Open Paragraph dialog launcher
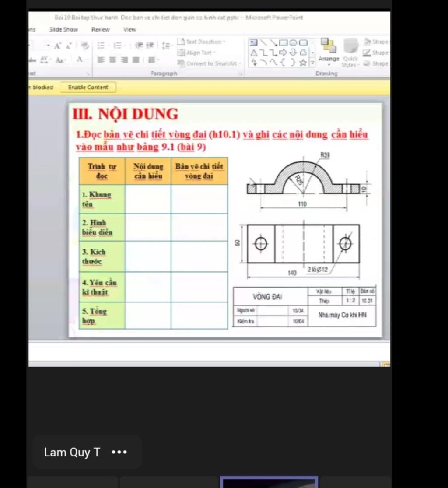Screen dimensions: 448x488 pyautogui.click(x=241, y=74)
